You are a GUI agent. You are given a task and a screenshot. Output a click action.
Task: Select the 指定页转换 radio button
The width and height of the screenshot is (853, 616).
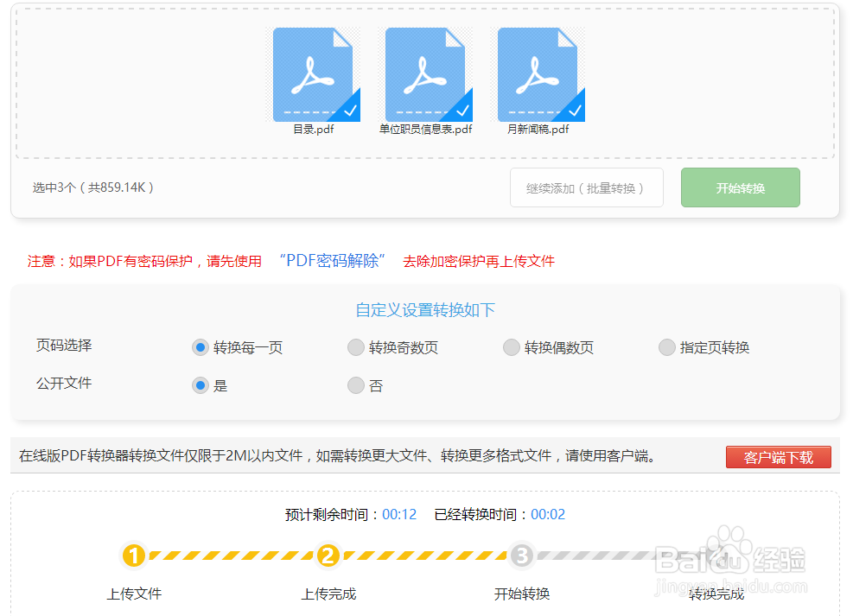666,346
